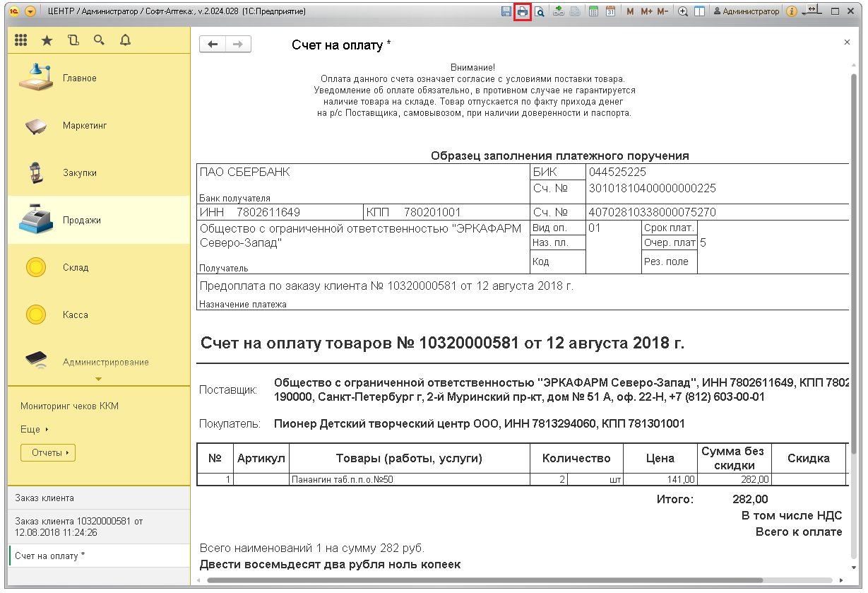Image resolution: width=868 pixels, height=593 pixels.
Task: Expand the Отчеты dropdown button
Action: point(48,453)
